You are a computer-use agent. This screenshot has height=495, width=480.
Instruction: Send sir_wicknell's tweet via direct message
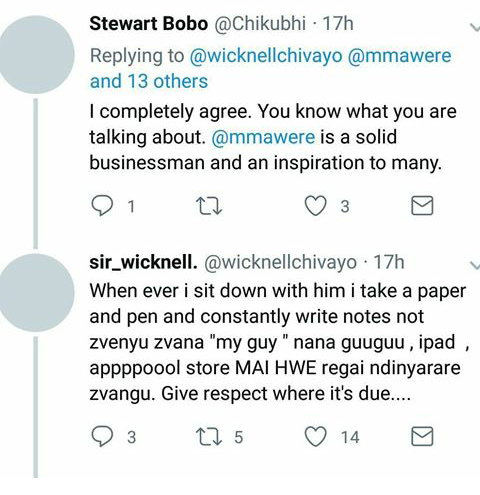click(422, 436)
